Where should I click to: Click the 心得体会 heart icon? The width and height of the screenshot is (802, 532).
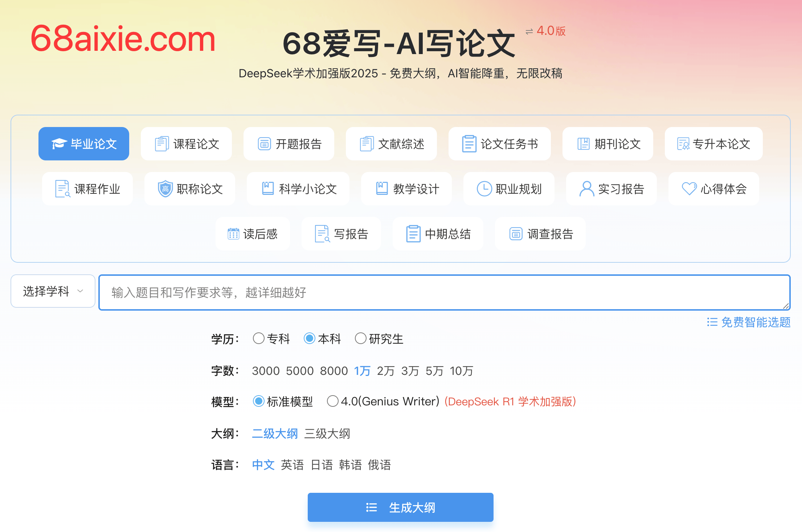(689, 189)
